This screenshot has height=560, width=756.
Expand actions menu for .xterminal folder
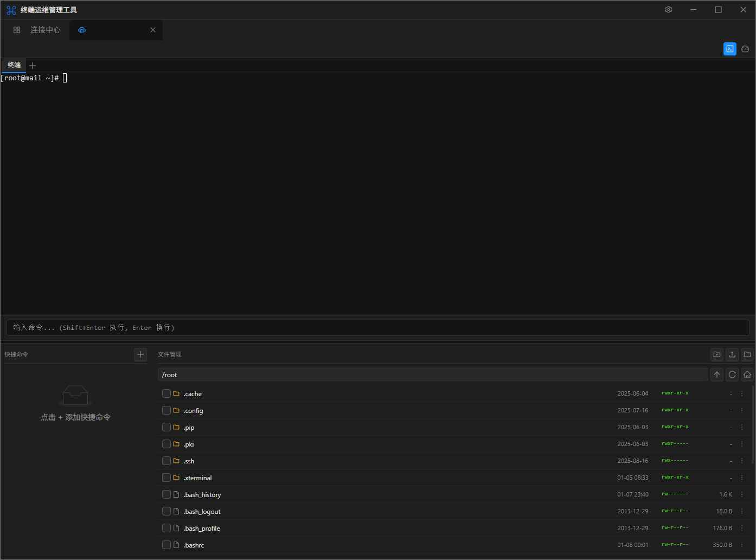742,478
